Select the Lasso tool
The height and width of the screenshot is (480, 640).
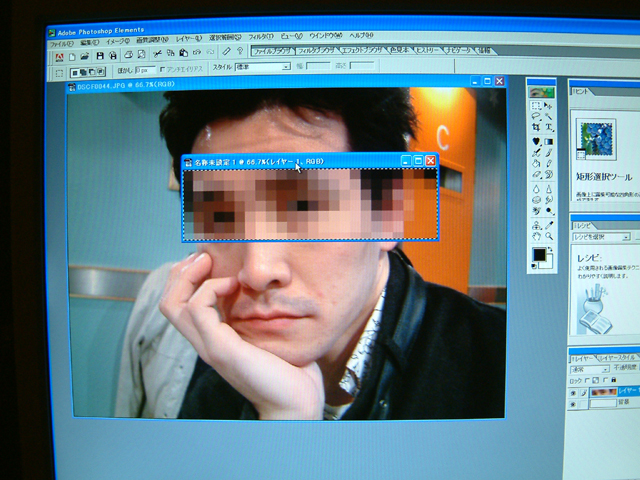tap(536, 117)
